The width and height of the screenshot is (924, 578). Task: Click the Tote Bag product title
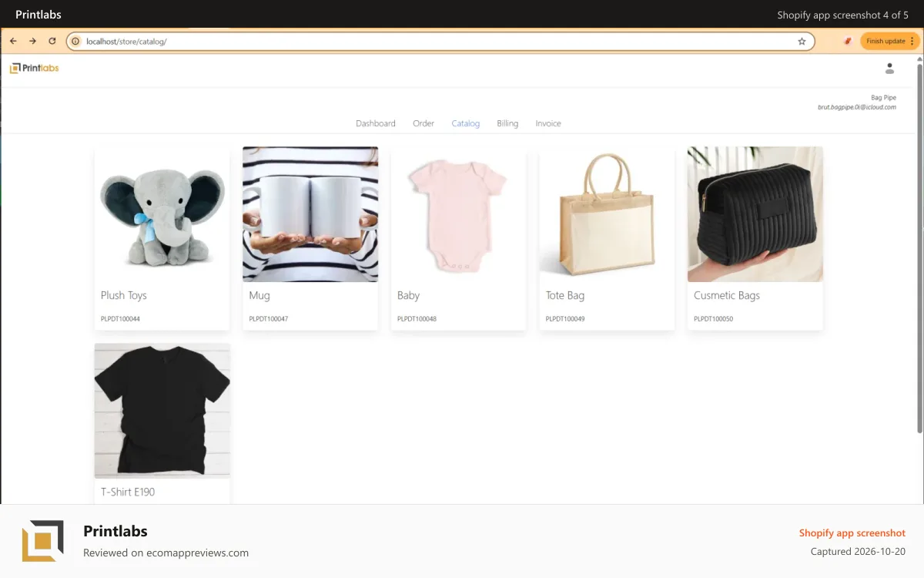click(565, 296)
